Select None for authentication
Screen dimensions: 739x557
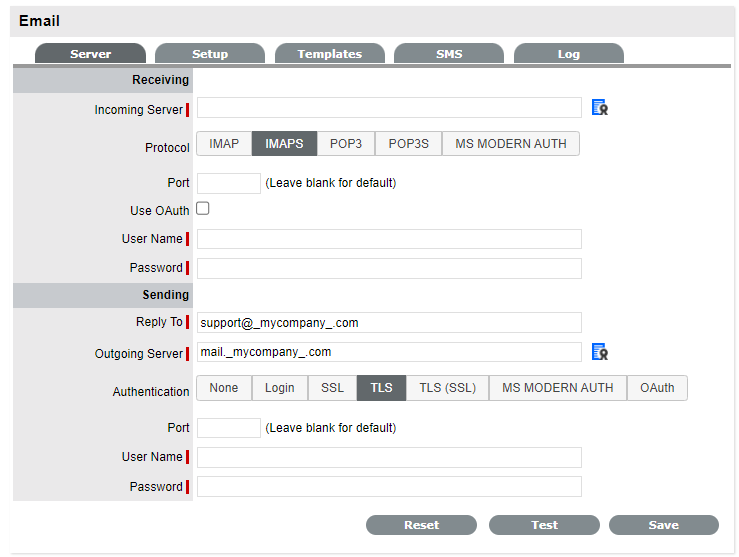pyautogui.click(x=224, y=388)
